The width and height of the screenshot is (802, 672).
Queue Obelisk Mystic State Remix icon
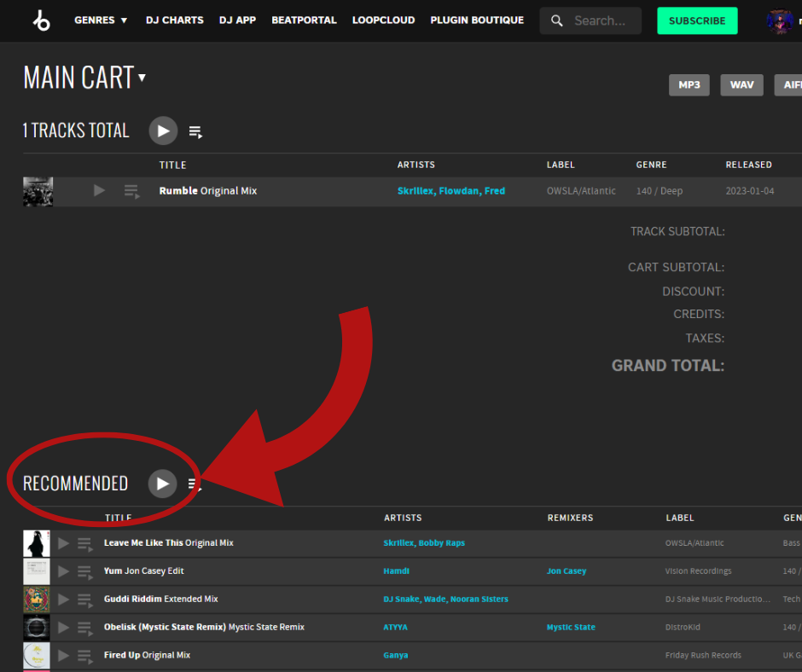click(x=85, y=629)
